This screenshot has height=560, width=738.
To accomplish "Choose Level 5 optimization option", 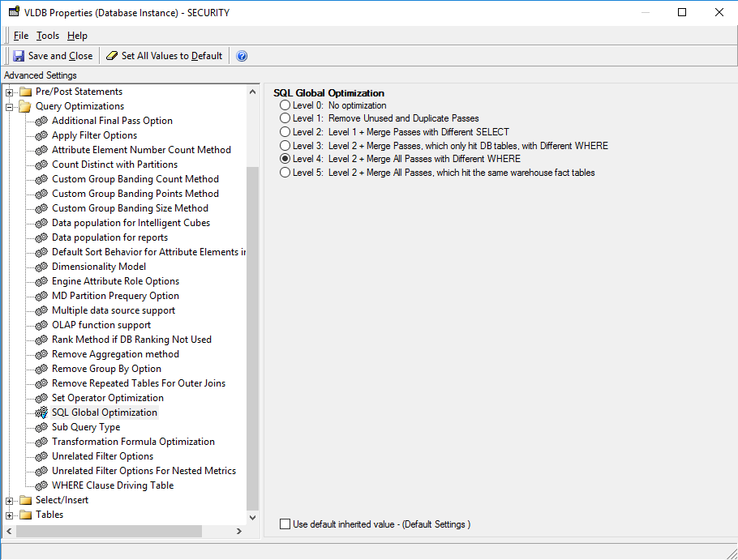I will point(285,173).
